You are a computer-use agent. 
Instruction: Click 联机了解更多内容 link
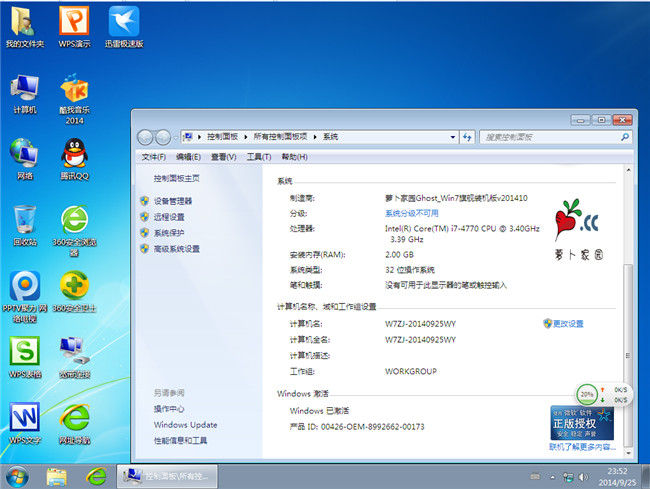coord(582,447)
